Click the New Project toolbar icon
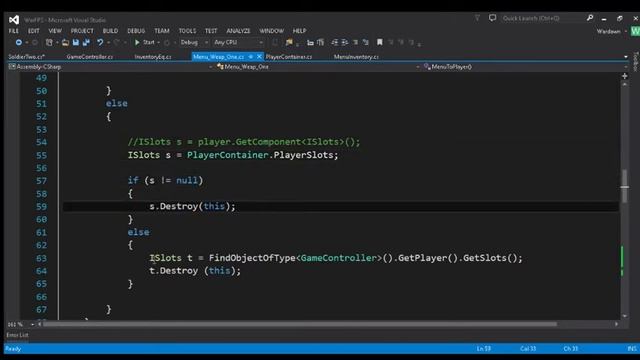Image resolution: width=640 pixels, height=360 pixels. click(49, 42)
